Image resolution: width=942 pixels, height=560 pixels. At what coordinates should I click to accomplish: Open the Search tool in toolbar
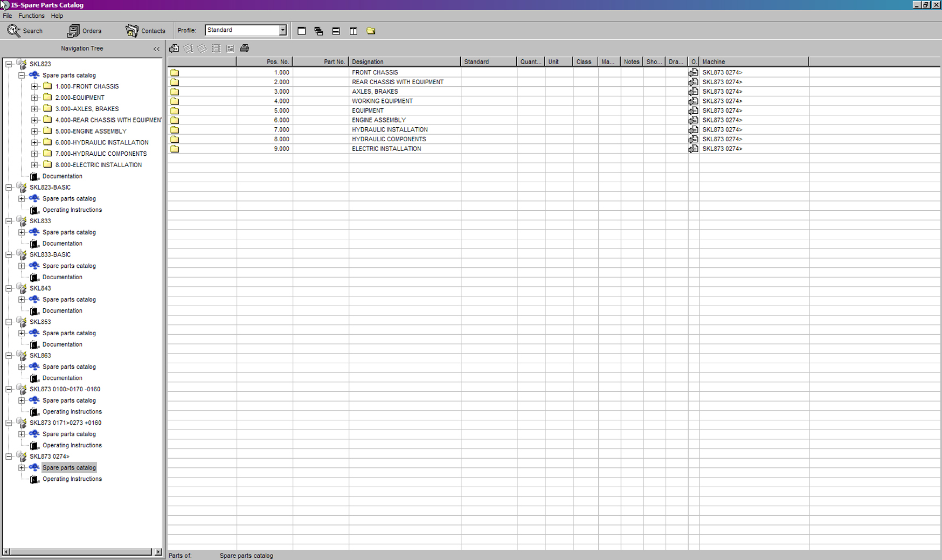(x=25, y=31)
